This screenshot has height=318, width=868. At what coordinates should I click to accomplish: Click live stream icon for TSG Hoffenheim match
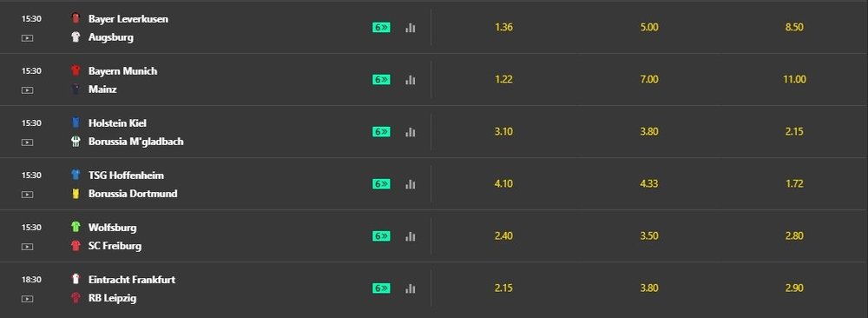[x=27, y=195]
